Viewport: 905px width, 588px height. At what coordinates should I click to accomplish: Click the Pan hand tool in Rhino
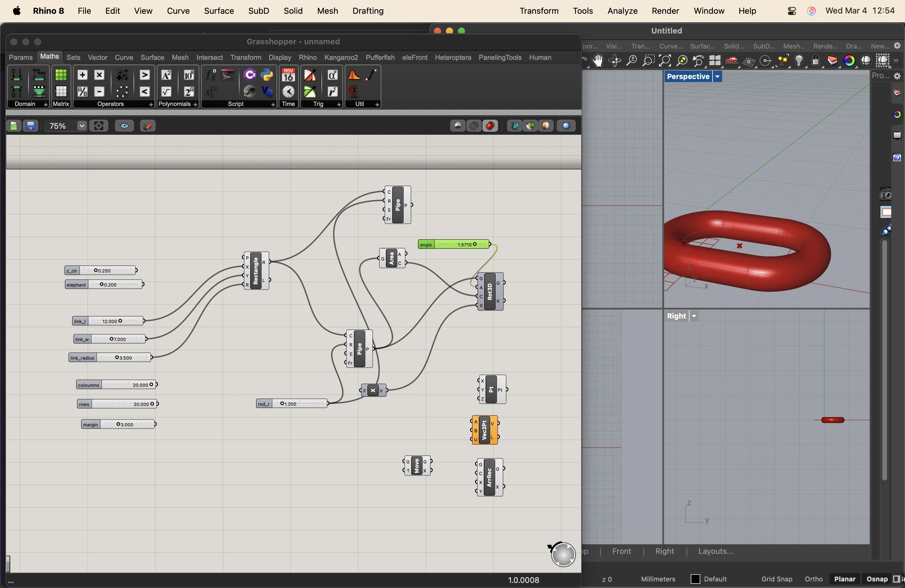point(598,61)
